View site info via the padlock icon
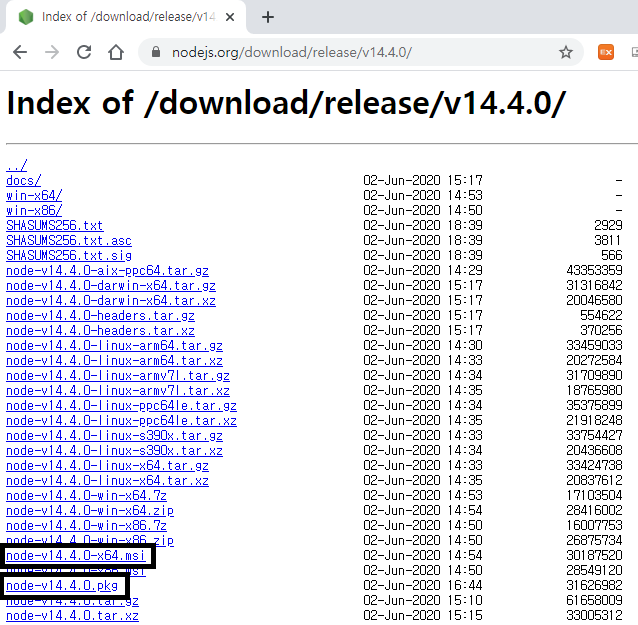 [x=156, y=52]
